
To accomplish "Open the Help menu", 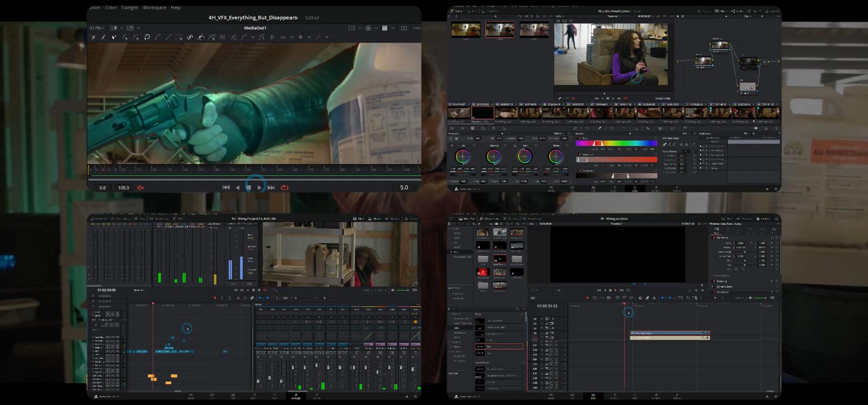I will click(x=176, y=8).
